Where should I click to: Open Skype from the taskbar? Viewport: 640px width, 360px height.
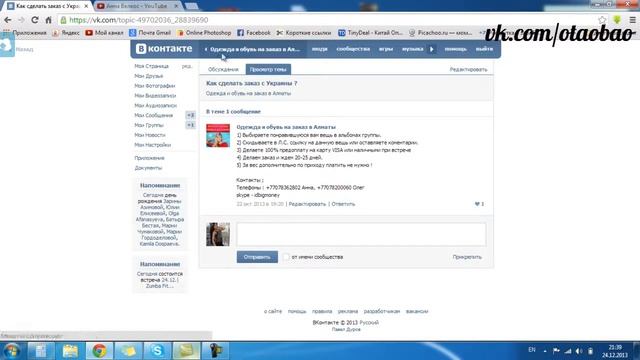[x=157, y=351]
